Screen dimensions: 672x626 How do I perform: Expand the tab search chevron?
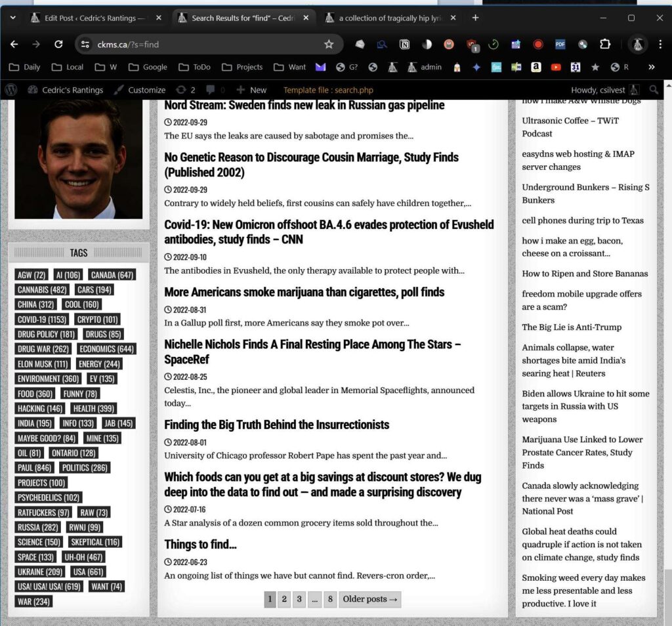[12, 18]
